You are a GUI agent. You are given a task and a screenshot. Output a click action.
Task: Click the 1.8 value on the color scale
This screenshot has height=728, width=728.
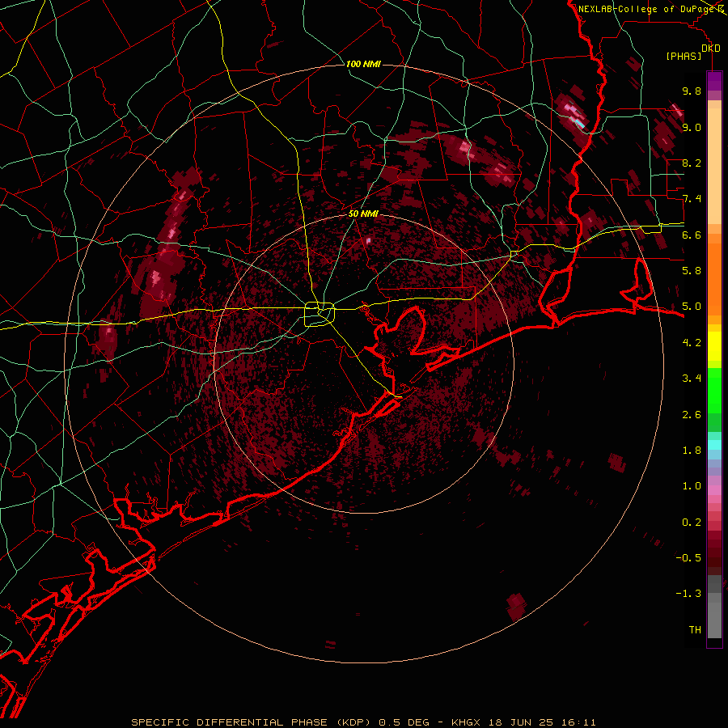click(x=692, y=451)
